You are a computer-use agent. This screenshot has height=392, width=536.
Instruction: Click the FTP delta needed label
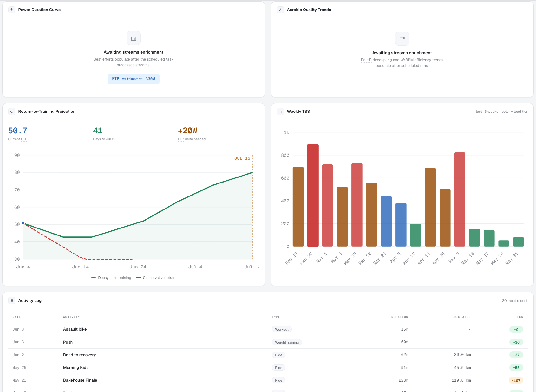pyautogui.click(x=192, y=139)
